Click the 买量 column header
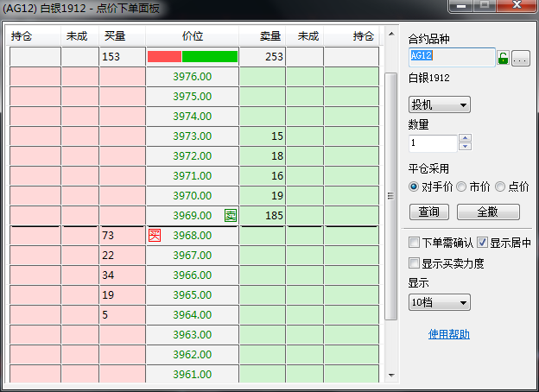The width and height of the screenshot is (539, 392). click(x=123, y=35)
